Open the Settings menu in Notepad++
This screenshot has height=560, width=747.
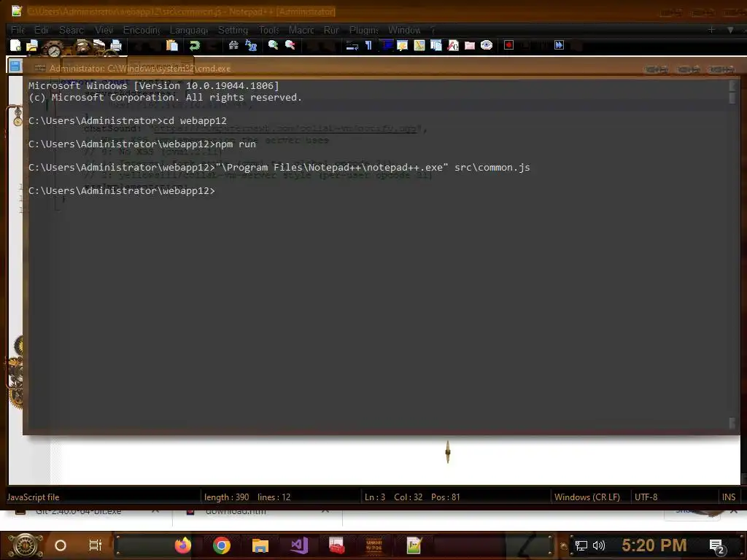pos(233,30)
